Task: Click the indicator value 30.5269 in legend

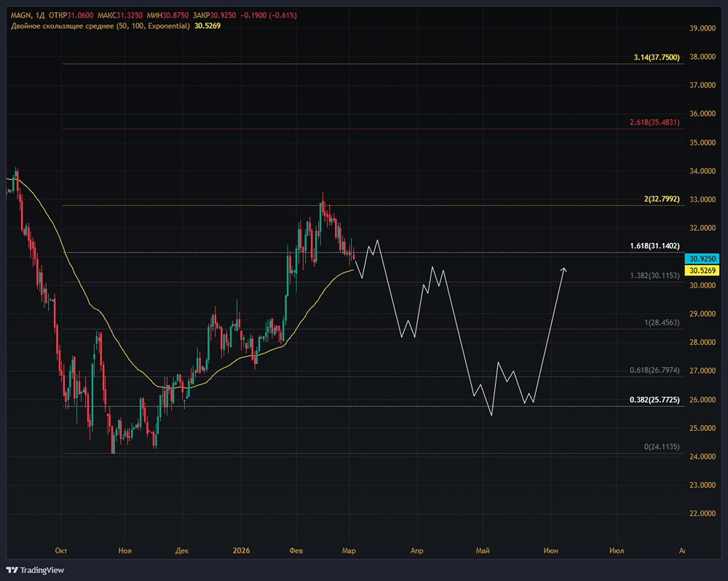Action: pyautogui.click(x=207, y=26)
